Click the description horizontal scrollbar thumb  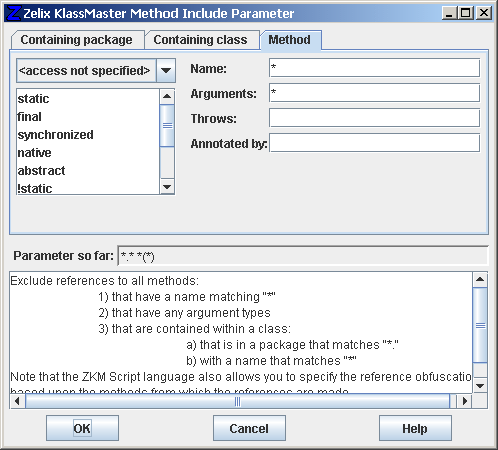[237, 401]
